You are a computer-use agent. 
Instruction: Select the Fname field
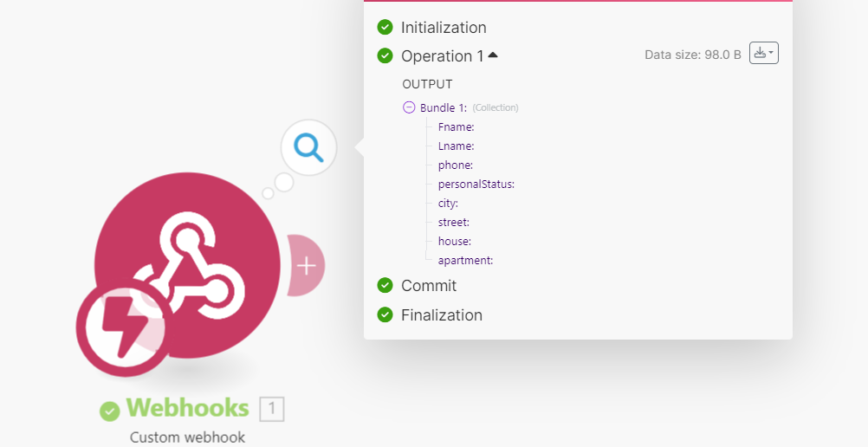[457, 126]
